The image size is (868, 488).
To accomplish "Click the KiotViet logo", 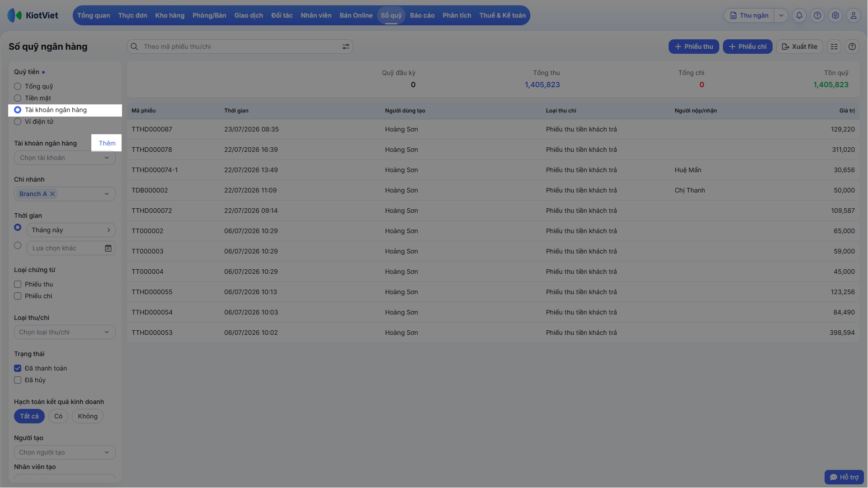I will tap(33, 15).
